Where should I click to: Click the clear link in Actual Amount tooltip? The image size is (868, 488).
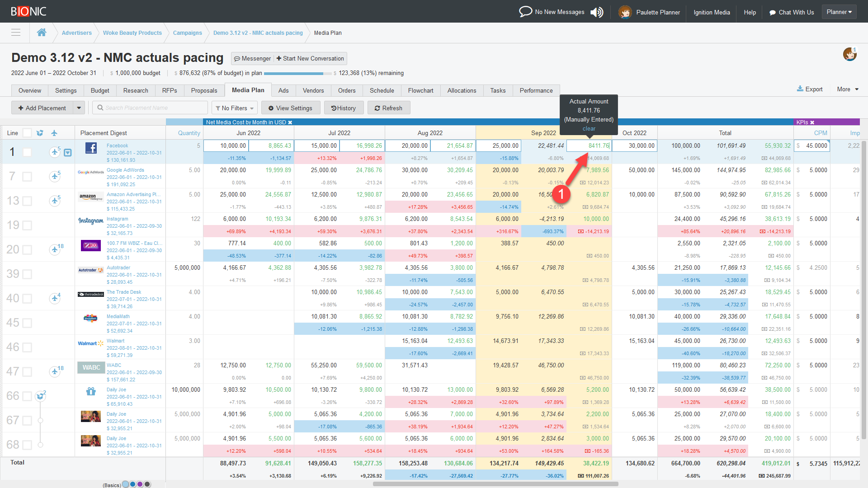[589, 129]
